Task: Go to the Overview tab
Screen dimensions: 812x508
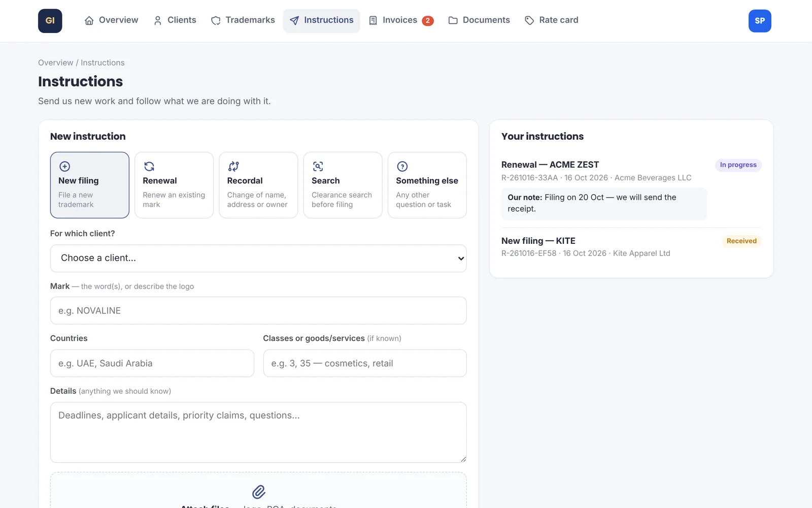Action: (x=111, y=21)
